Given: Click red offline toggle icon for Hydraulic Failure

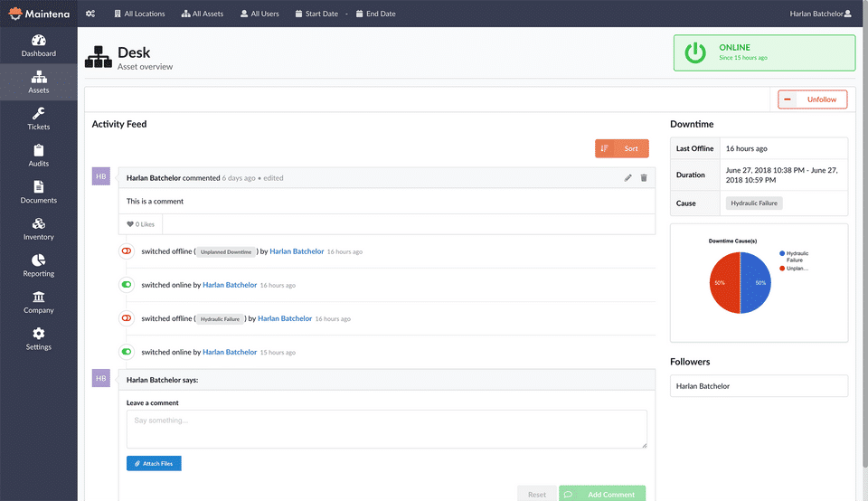Looking at the screenshot, I should point(127,318).
